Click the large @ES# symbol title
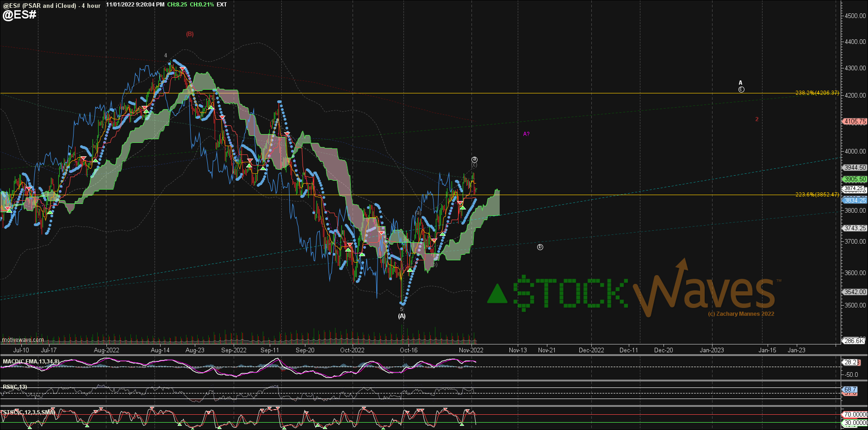868x430 pixels. click(x=19, y=15)
